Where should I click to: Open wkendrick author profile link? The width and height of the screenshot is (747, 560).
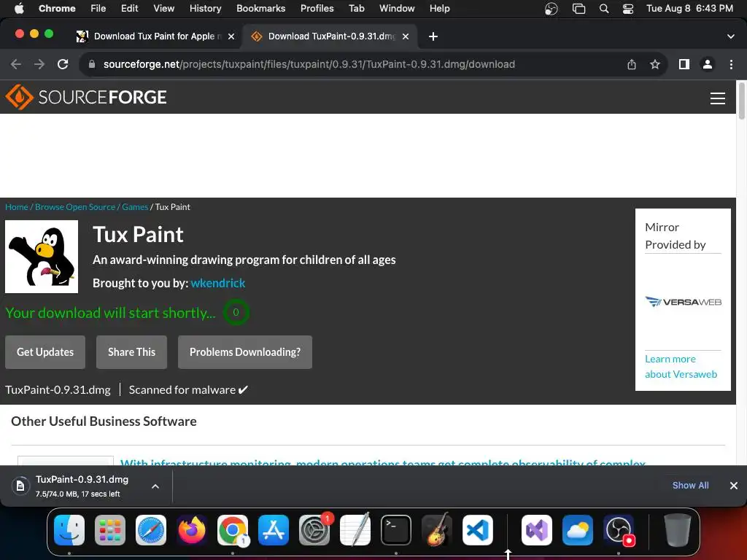click(x=217, y=283)
